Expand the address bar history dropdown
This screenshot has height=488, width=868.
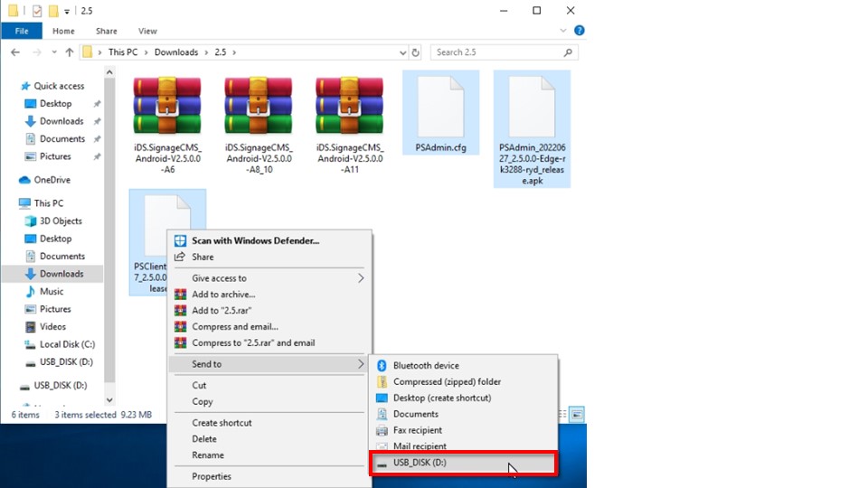401,52
